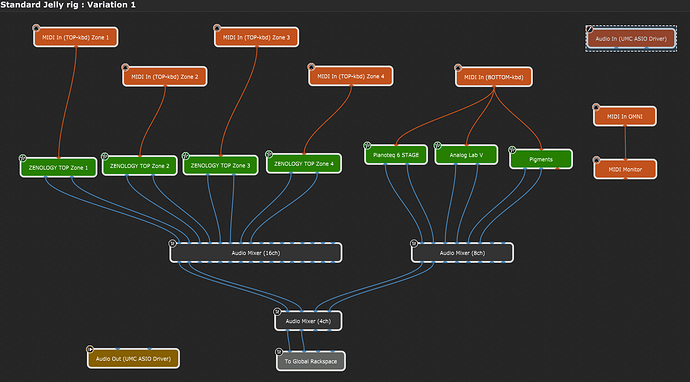Click the plugin badge icon on ZENOLOGY TOP Zone 4
Viewport: 690px width, 382px height.
269,154
